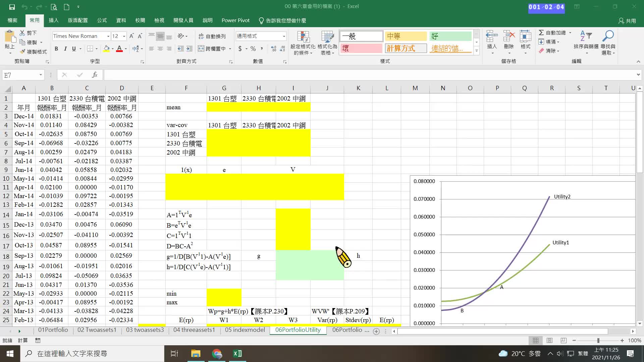Viewport: 644px width, 362px height.
Task: Click 清除 (Clear) in editing group
Action: coord(549,51)
